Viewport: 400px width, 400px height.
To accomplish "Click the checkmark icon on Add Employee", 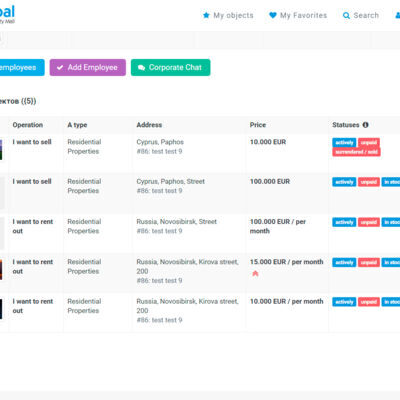I will coord(60,68).
